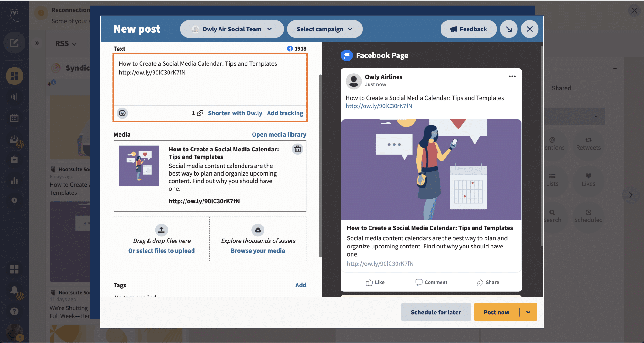Click the upload arrow icon
The image size is (644, 343).
(x=161, y=230)
